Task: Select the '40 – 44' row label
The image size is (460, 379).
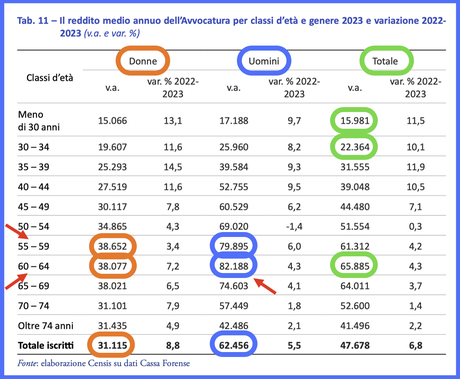Action: point(33,187)
